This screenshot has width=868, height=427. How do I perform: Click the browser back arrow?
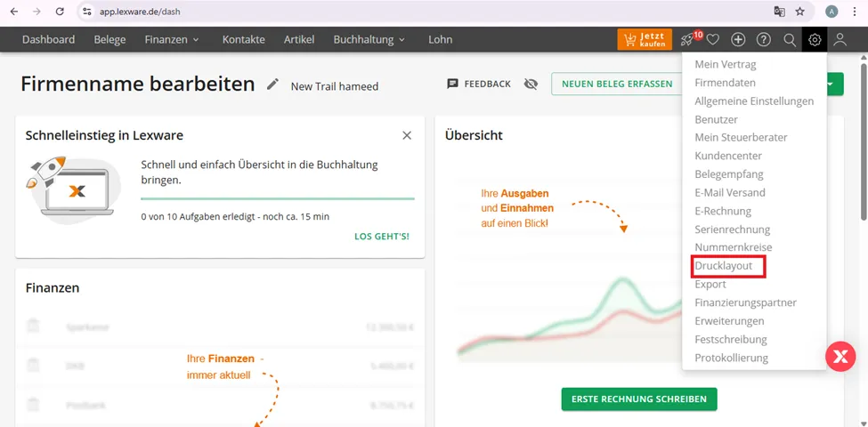(14, 12)
